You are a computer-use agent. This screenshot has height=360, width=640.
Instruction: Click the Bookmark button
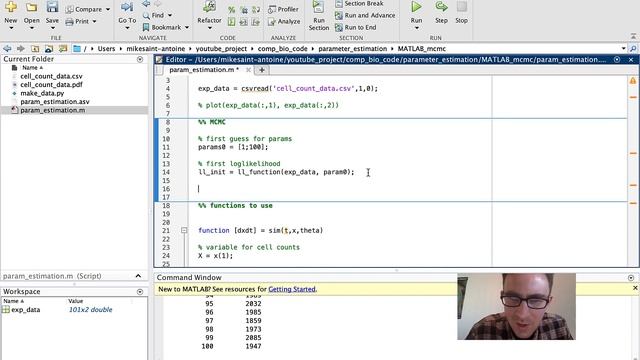click(x=162, y=27)
